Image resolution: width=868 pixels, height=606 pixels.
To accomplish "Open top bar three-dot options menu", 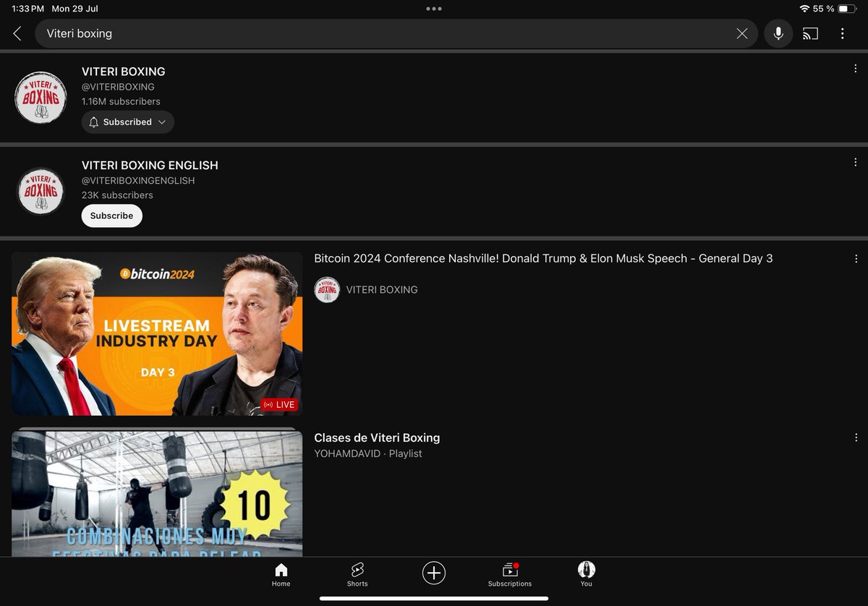I will click(x=843, y=33).
